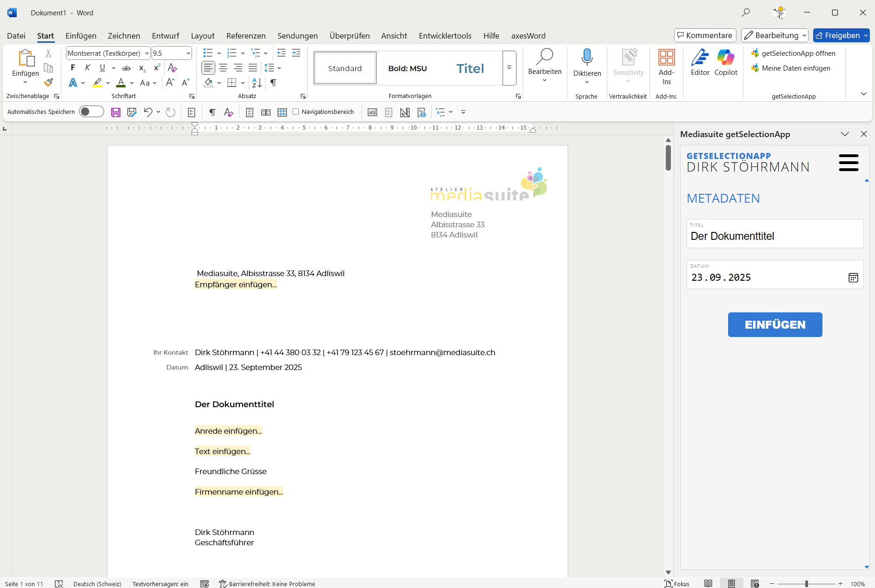Open the Referenzen ribbon tab
This screenshot has height=588, width=875.
[246, 36]
